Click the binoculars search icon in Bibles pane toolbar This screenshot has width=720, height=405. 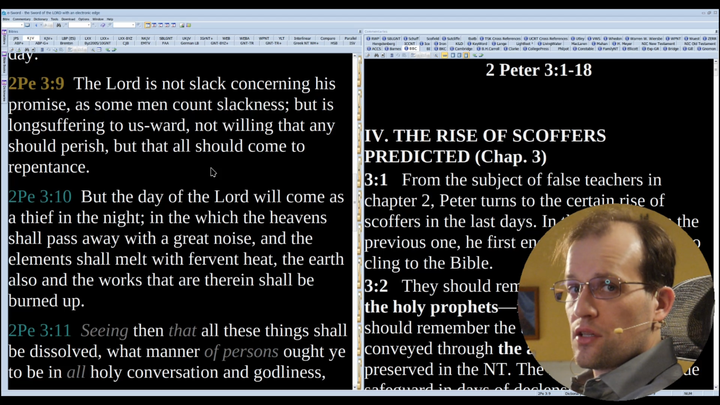(27, 50)
